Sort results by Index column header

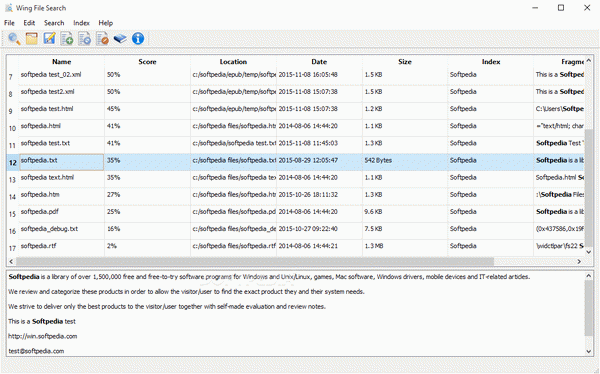pos(491,62)
